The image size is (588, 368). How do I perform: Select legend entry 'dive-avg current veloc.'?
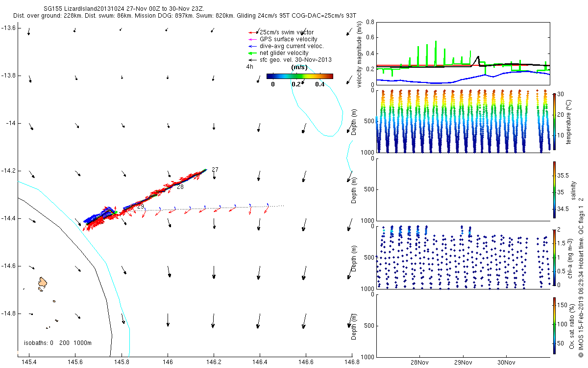(x=292, y=46)
